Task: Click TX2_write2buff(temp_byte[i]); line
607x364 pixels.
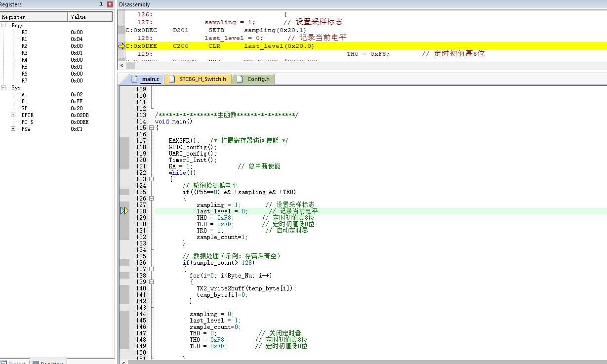Action: coord(246,288)
